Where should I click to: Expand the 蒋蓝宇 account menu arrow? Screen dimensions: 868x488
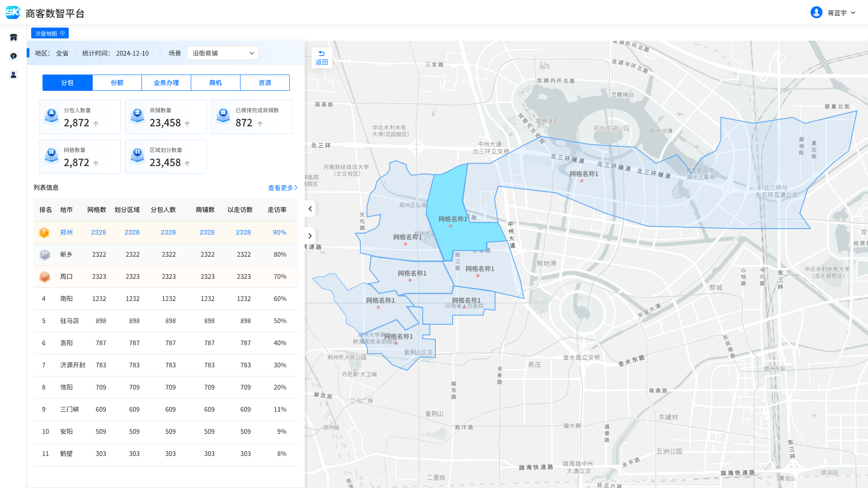853,13
